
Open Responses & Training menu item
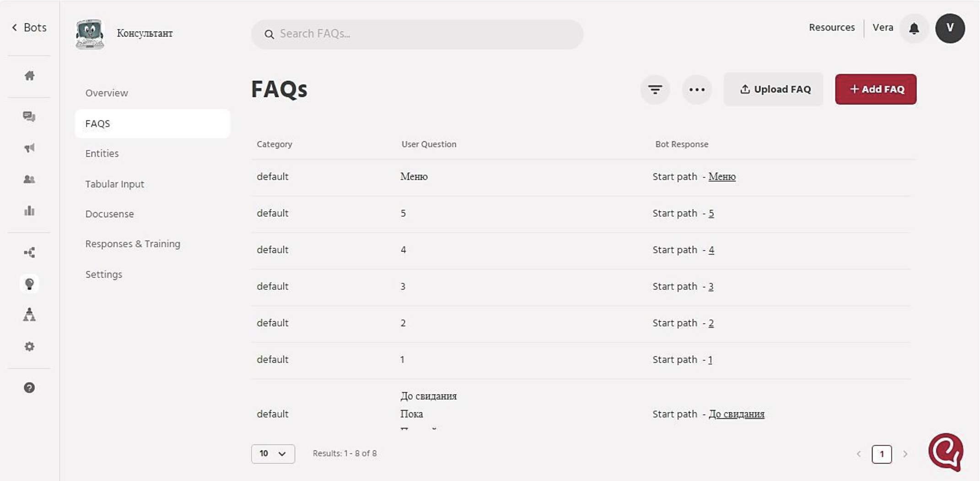[133, 244]
